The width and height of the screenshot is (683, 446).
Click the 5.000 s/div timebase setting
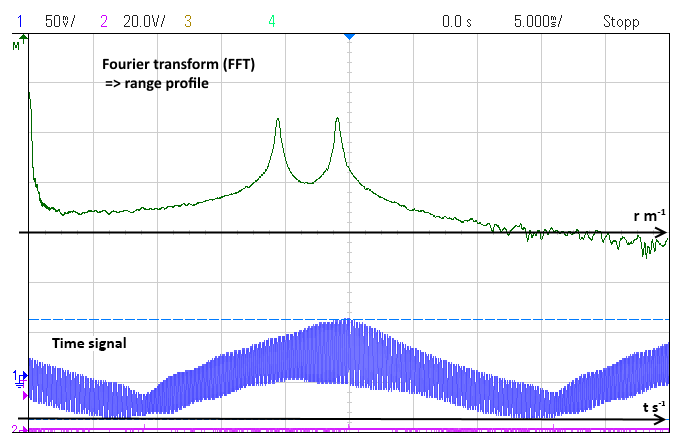[539, 20]
